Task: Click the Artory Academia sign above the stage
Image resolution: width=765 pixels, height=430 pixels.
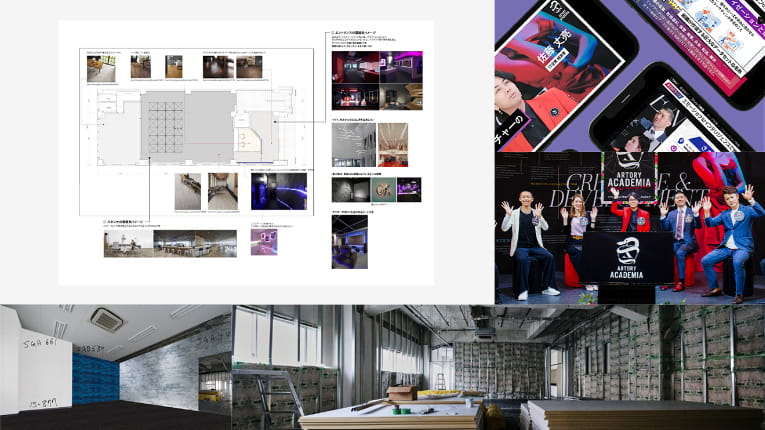Action: [x=627, y=177]
